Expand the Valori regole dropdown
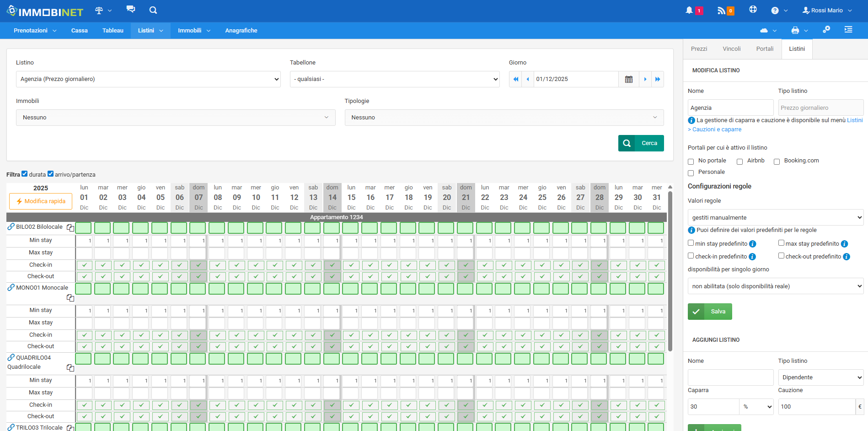The width and height of the screenshot is (868, 431). [775, 217]
